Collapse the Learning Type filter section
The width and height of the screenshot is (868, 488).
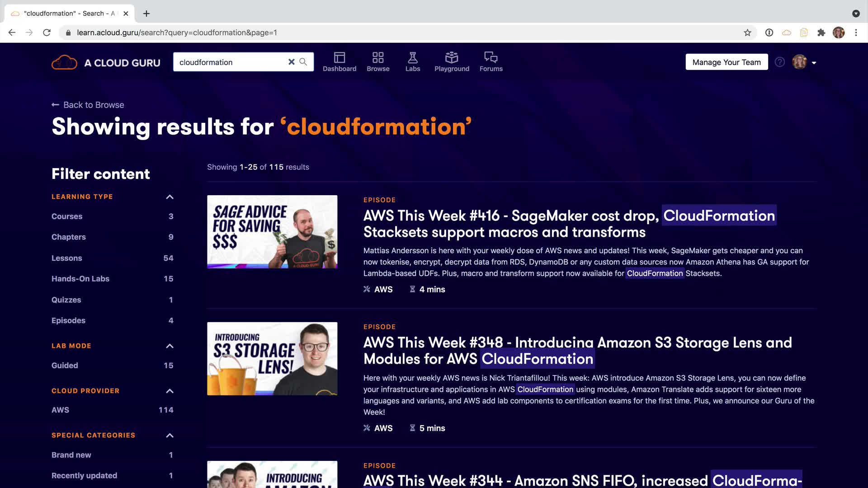click(x=170, y=197)
